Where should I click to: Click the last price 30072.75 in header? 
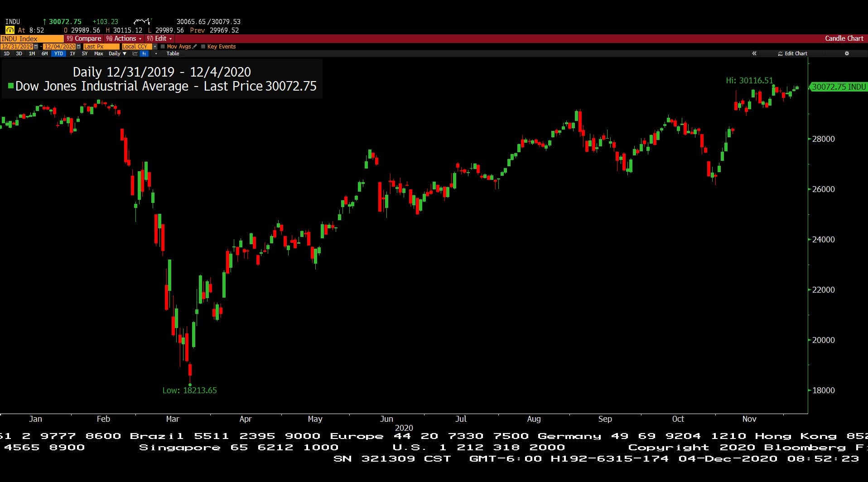point(65,21)
